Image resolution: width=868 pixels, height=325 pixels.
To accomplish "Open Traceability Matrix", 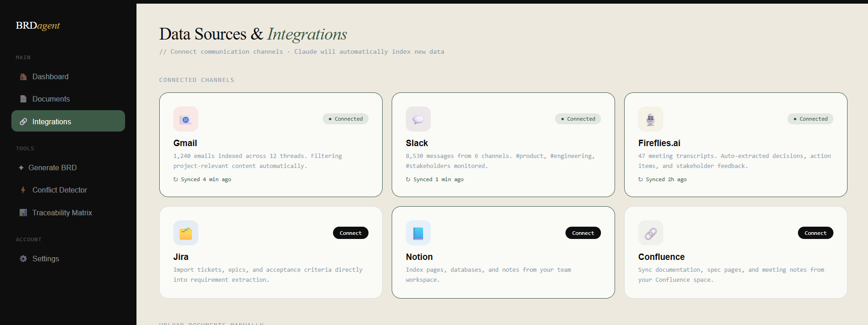I will click(x=68, y=213).
